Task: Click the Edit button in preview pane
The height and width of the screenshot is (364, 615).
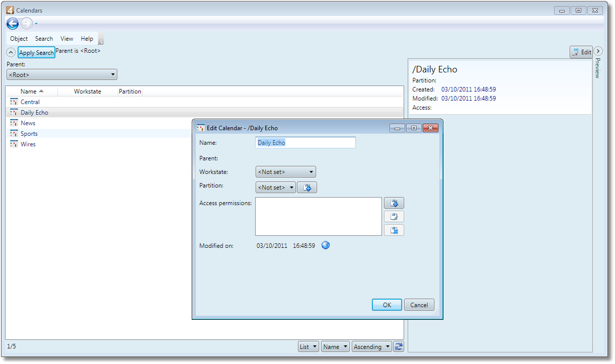Action: tap(581, 52)
